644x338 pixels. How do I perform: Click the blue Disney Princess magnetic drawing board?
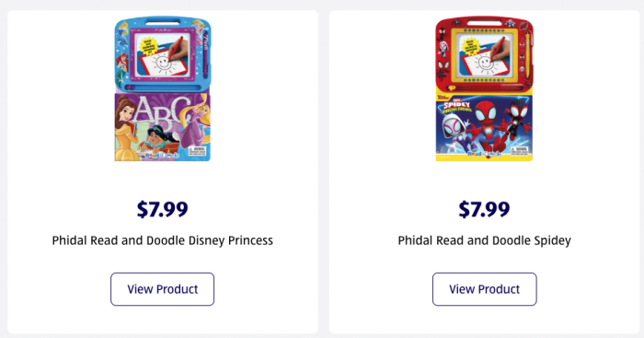tap(163, 53)
